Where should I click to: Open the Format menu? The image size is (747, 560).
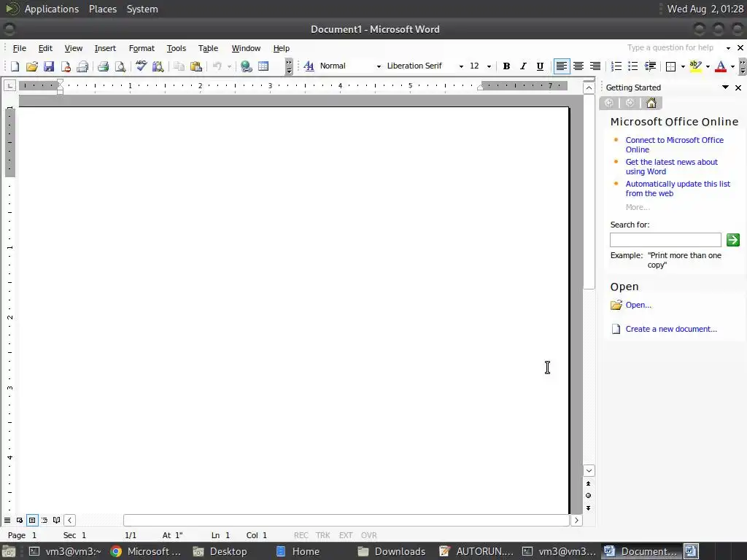click(x=142, y=48)
